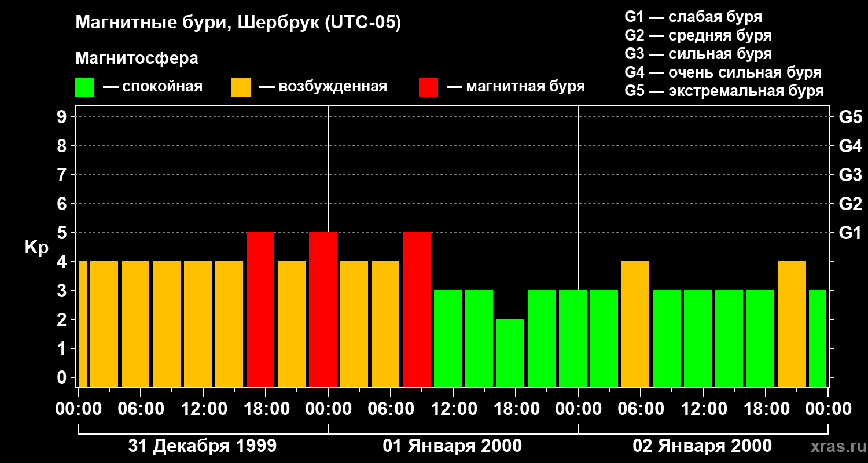The width and height of the screenshot is (868, 463).
Task: Select the '01 Января 2000' date label
Action: pyautogui.click(x=453, y=446)
